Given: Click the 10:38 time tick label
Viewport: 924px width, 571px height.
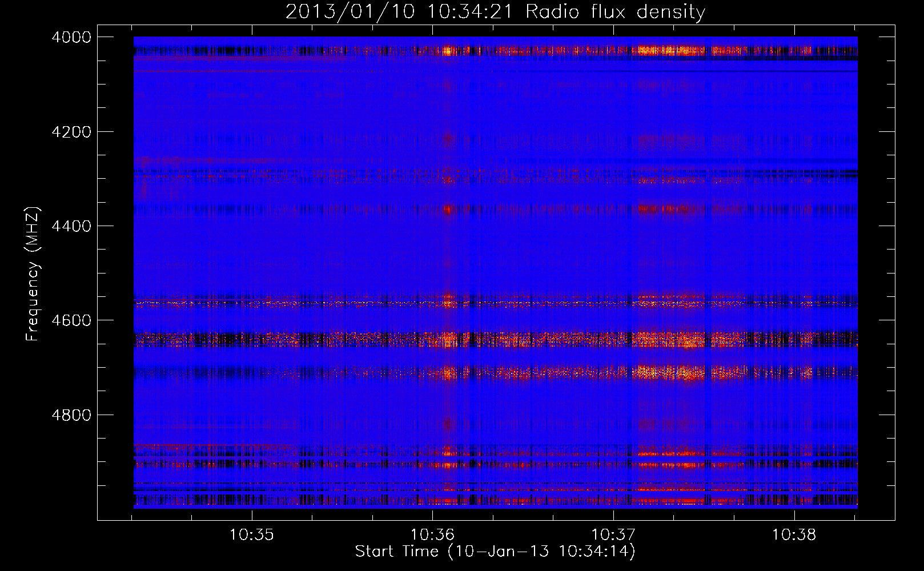Looking at the screenshot, I should [794, 535].
